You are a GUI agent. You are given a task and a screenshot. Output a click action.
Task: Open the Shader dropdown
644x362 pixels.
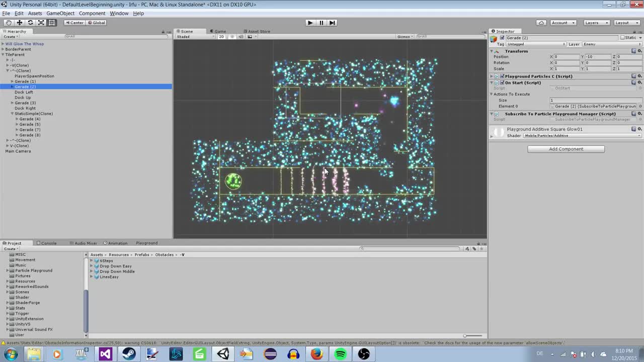(x=582, y=136)
